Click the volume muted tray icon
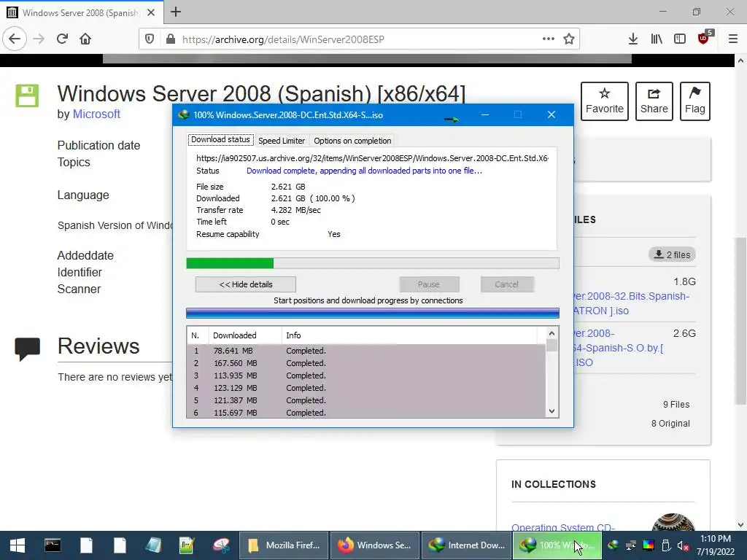 [683, 545]
